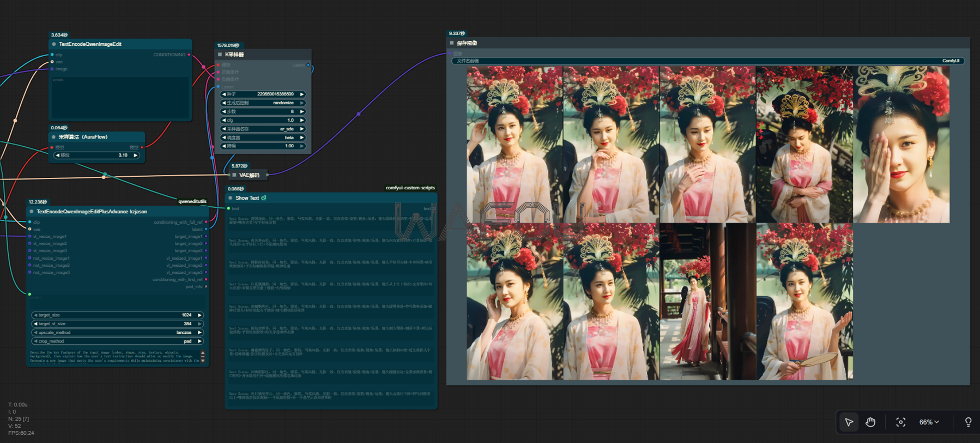980x443 pixels.
Task: Click the 降噪 denoise 1.00 field
Action: [263, 146]
